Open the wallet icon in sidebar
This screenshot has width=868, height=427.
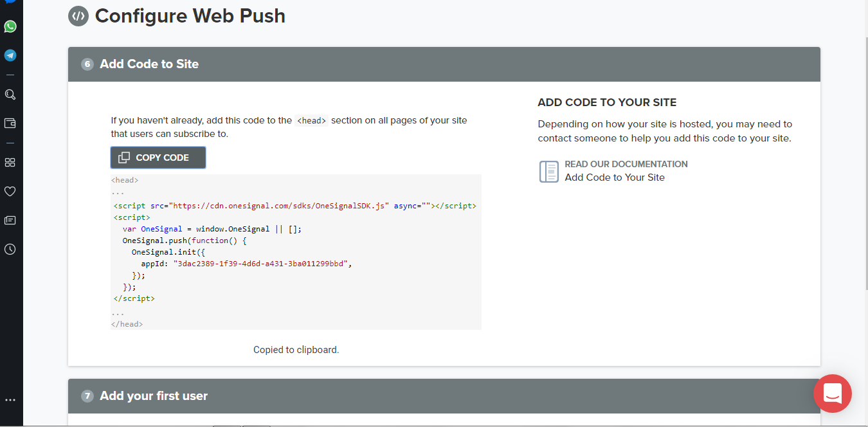[10, 123]
